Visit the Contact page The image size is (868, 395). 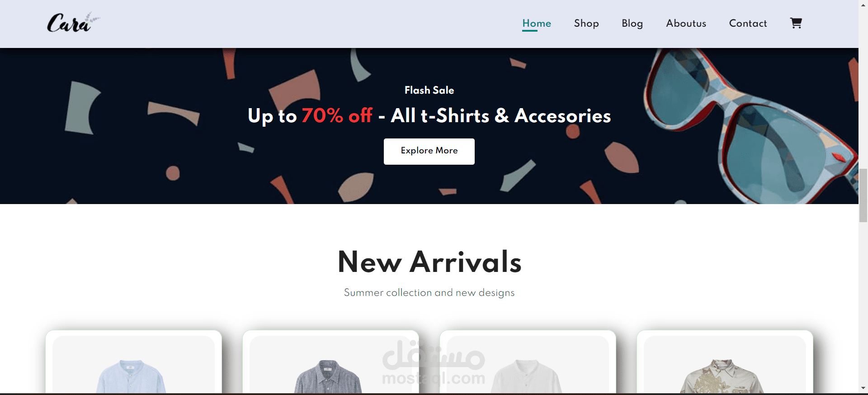point(748,24)
